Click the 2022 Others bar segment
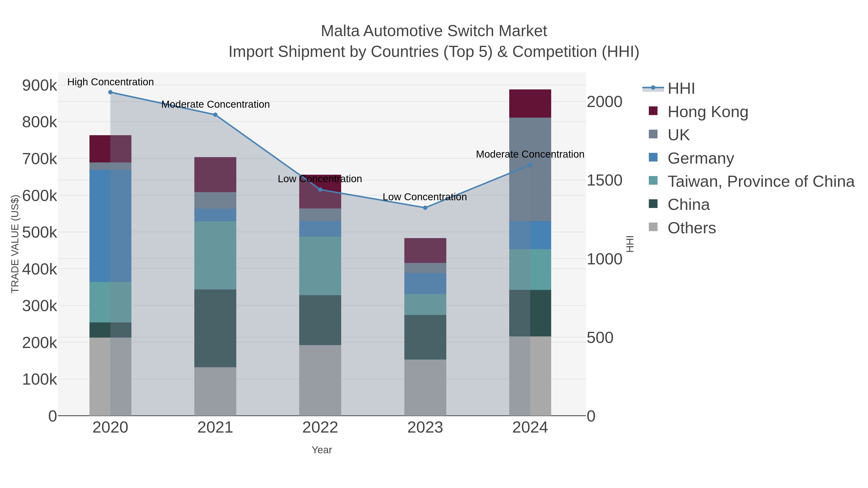 [x=320, y=381]
